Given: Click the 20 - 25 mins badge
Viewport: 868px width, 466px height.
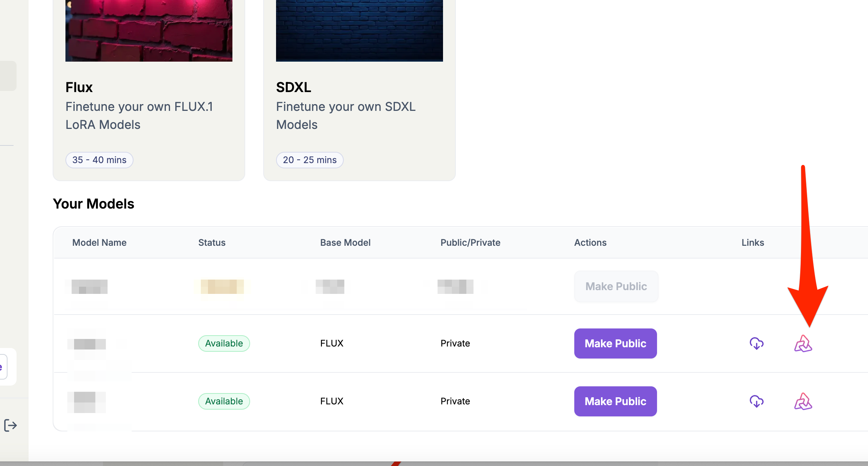Looking at the screenshot, I should [310, 160].
